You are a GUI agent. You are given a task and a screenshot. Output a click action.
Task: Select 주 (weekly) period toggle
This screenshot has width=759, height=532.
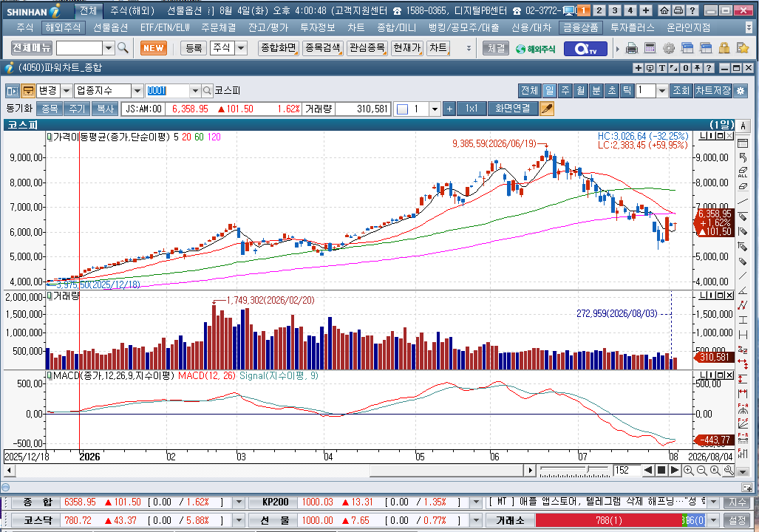565,91
